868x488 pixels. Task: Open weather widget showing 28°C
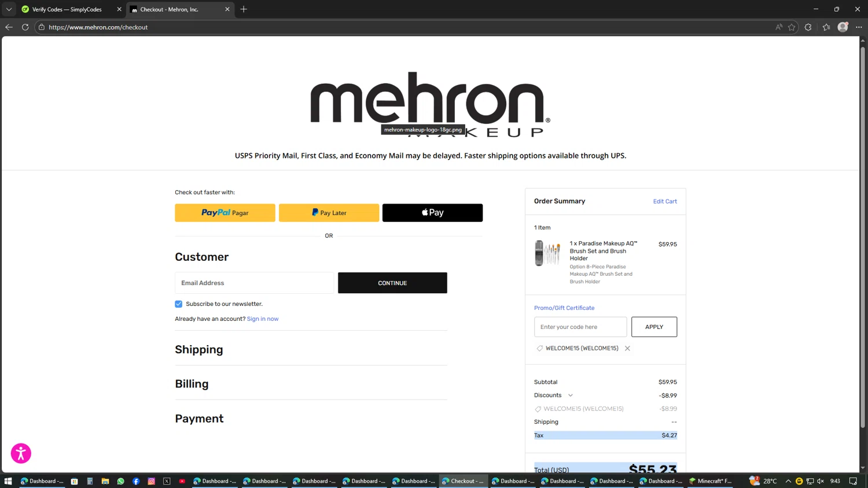[763, 481]
